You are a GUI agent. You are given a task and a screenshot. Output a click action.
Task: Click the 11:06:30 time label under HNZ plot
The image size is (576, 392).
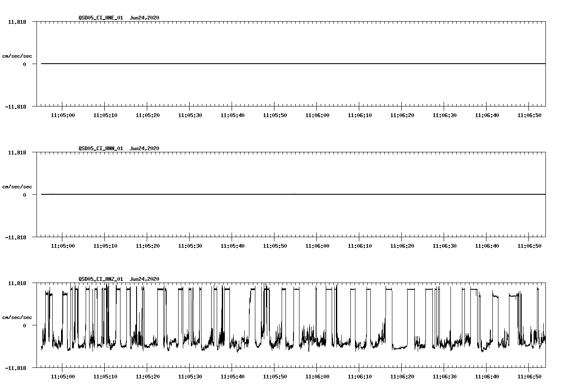[445, 377]
